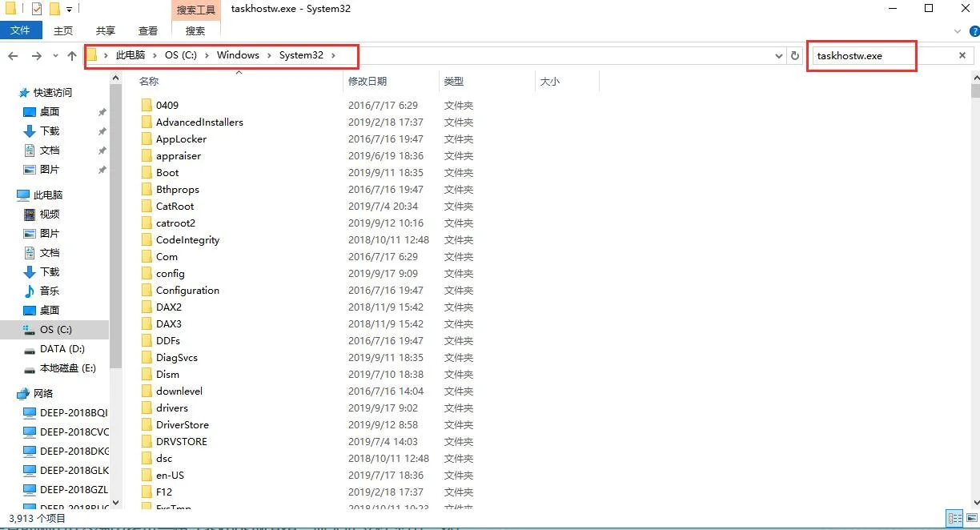Viewport: 980px width, 530px height.
Task: Go up one folder level arrow
Action: point(72,55)
